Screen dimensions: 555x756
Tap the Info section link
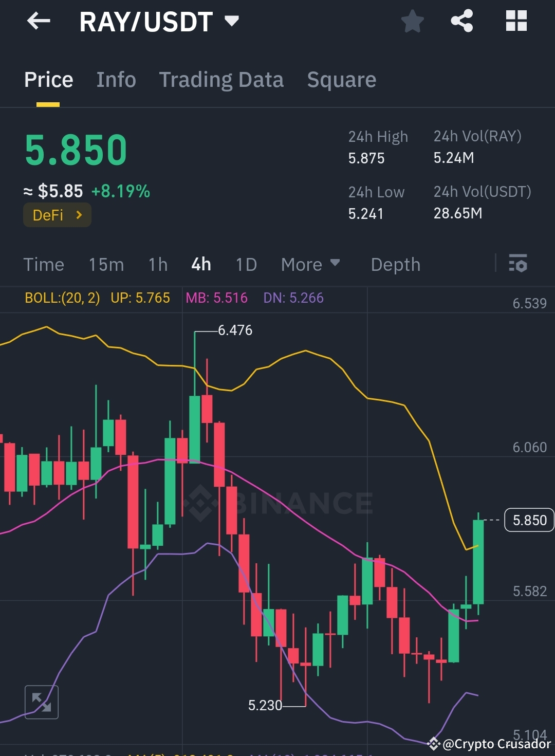(116, 80)
